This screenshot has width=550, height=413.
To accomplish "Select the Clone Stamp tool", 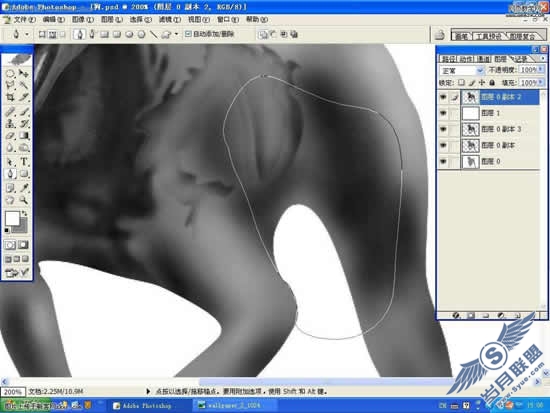I will (x=10, y=123).
